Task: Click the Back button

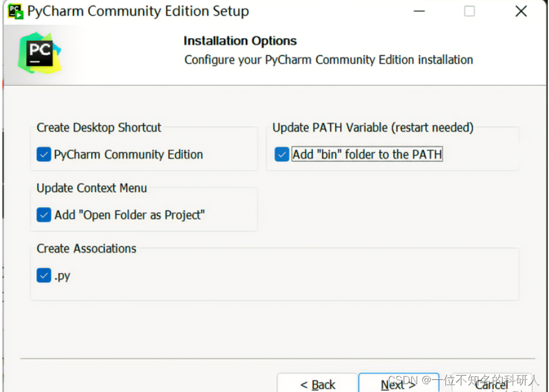Action: 318,384
